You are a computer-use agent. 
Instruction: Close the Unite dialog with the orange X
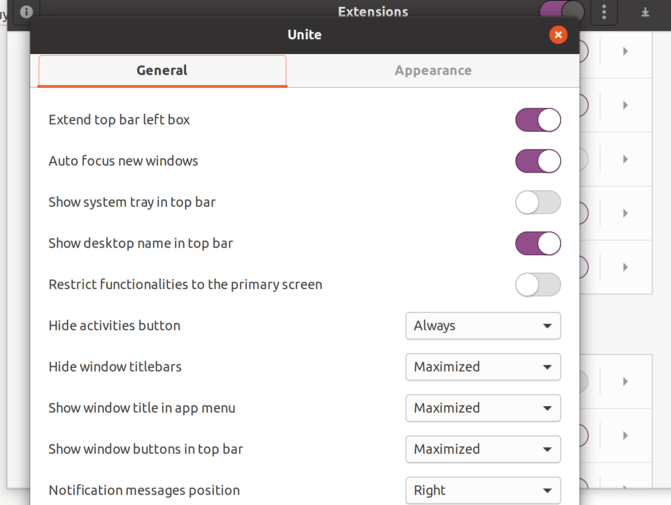pos(558,35)
